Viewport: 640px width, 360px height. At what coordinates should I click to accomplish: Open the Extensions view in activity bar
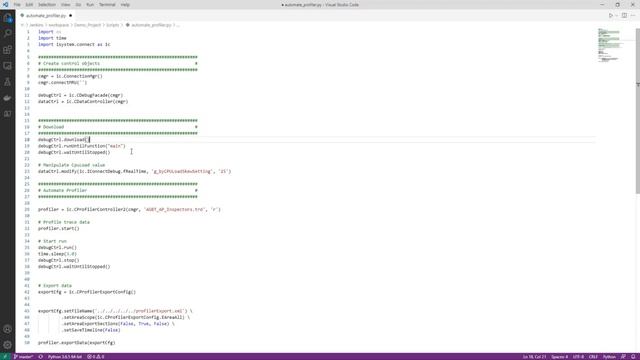(7, 50)
